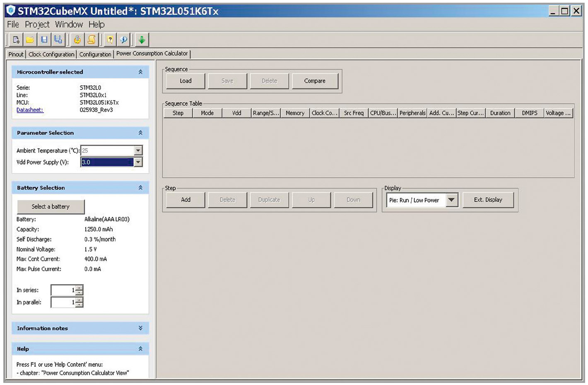Maximize the STM32CubeMX window
The height and width of the screenshot is (385, 588).
[564, 11]
